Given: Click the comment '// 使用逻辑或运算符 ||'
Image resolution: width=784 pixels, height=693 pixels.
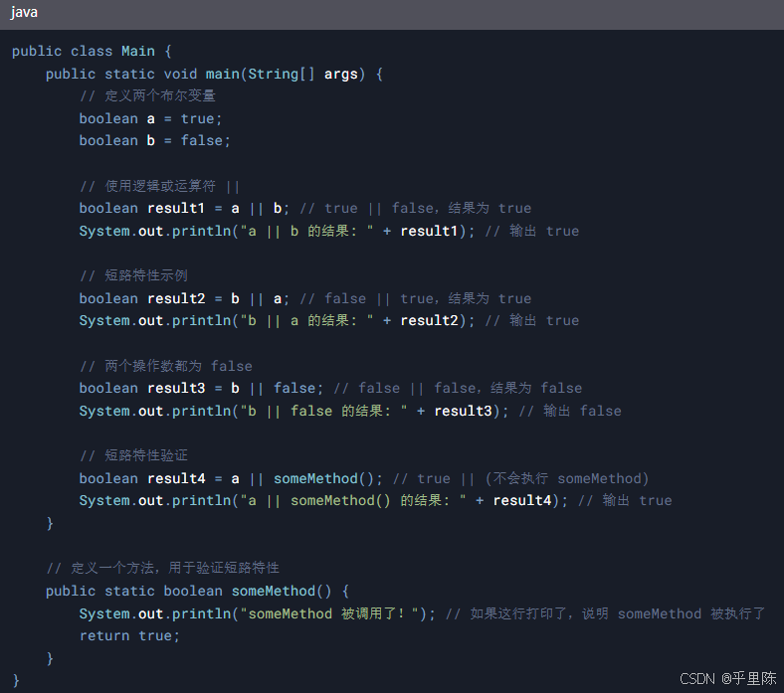Looking at the screenshot, I should point(159,186).
